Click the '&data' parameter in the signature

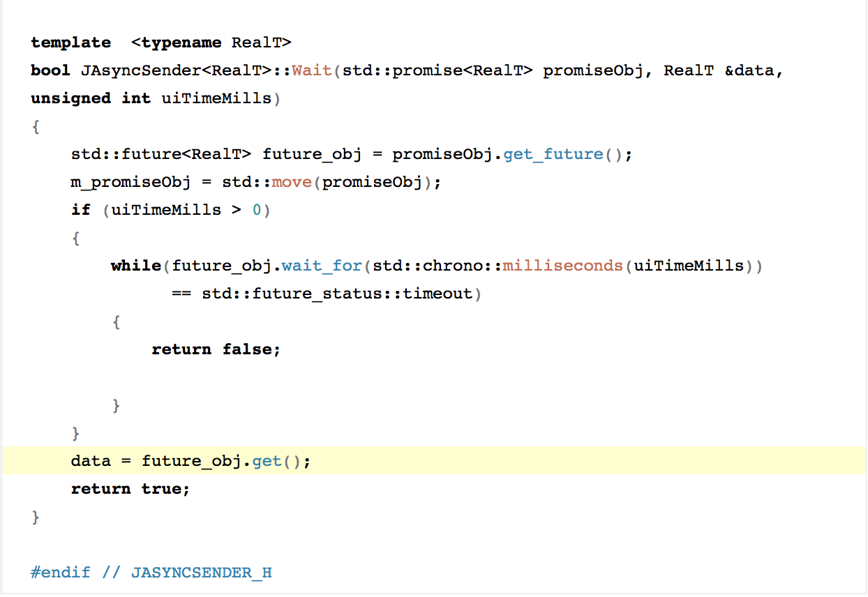749,70
